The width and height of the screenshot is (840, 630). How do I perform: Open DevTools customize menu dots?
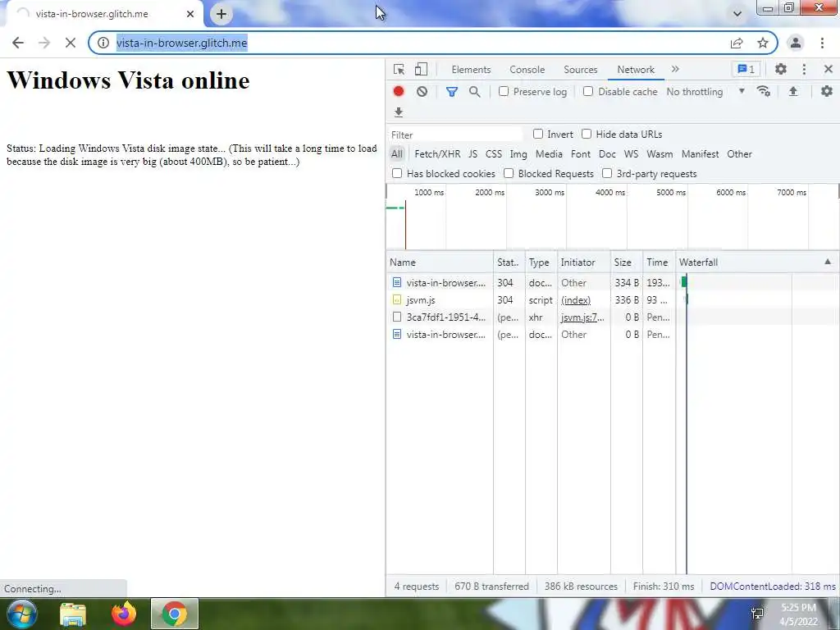(x=804, y=69)
